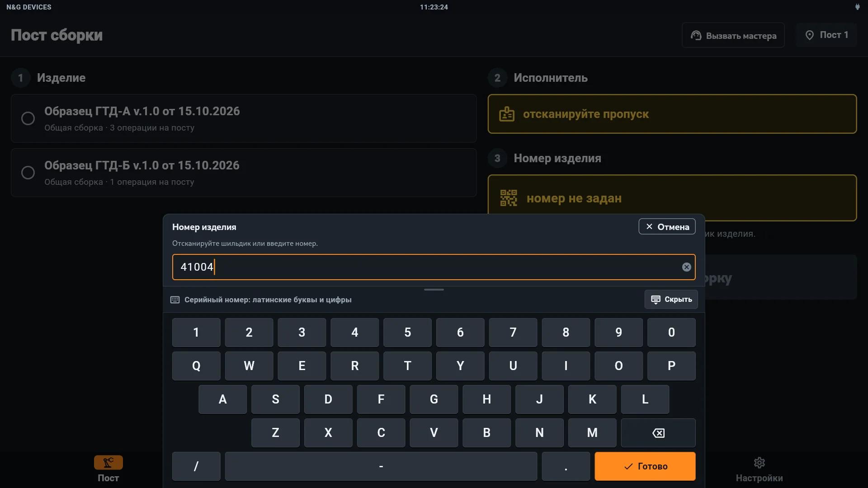The image size is (868, 488).
Task: Select radio button for Образец ГТД-А
Action: [x=28, y=118]
